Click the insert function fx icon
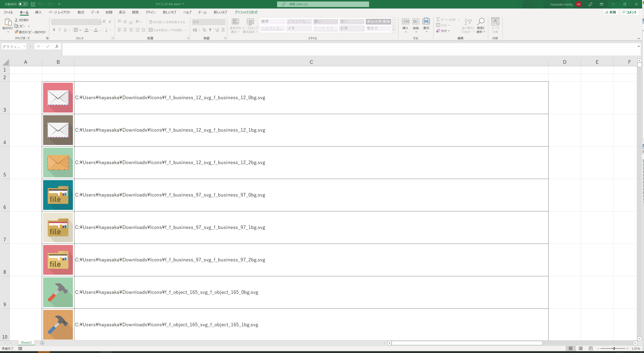 (57, 46)
